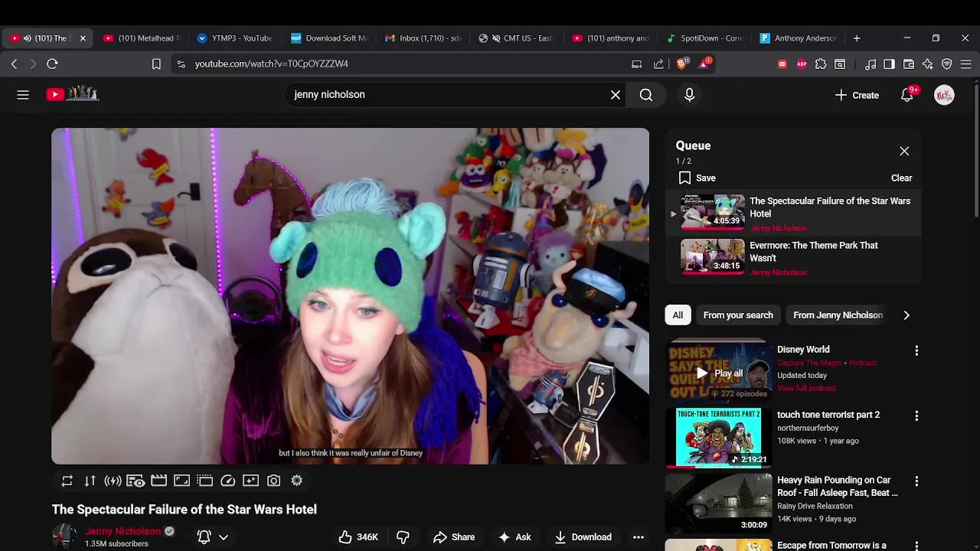This screenshot has height=551, width=980.
Task: Open Brave Wallet icon
Action: coord(909,64)
